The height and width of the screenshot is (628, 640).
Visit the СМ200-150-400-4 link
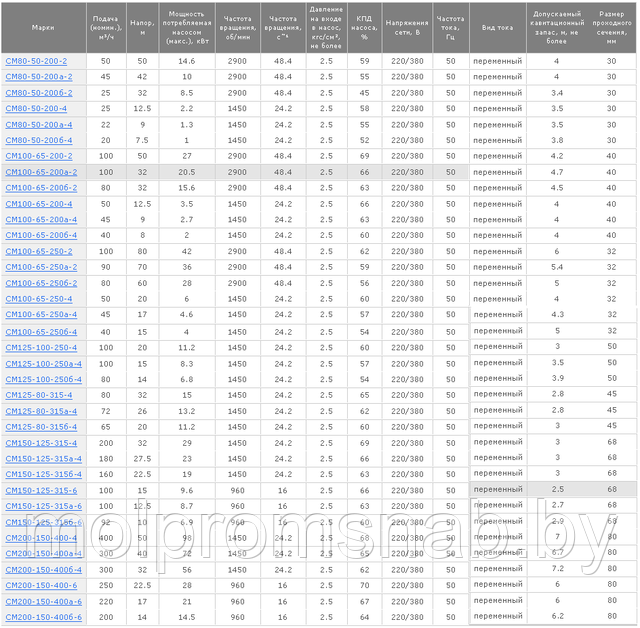click(x=41, y=538)
